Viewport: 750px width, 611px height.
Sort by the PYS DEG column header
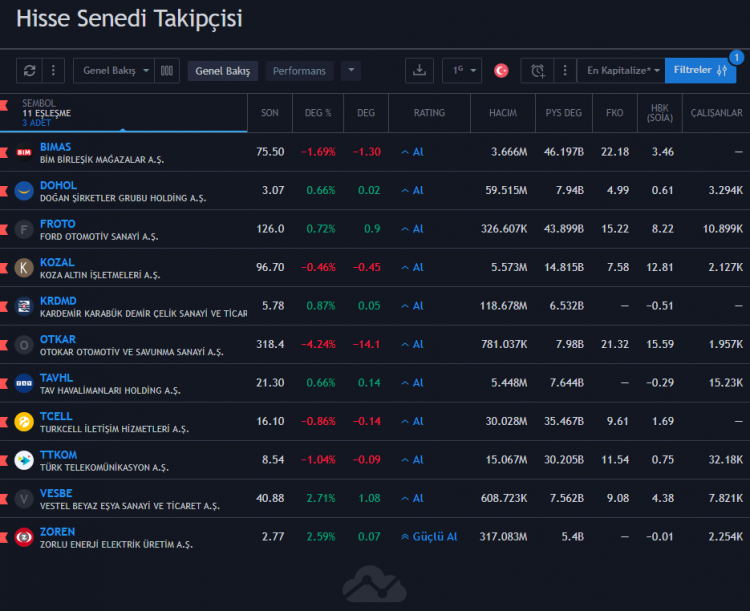[x=563, y=113]
